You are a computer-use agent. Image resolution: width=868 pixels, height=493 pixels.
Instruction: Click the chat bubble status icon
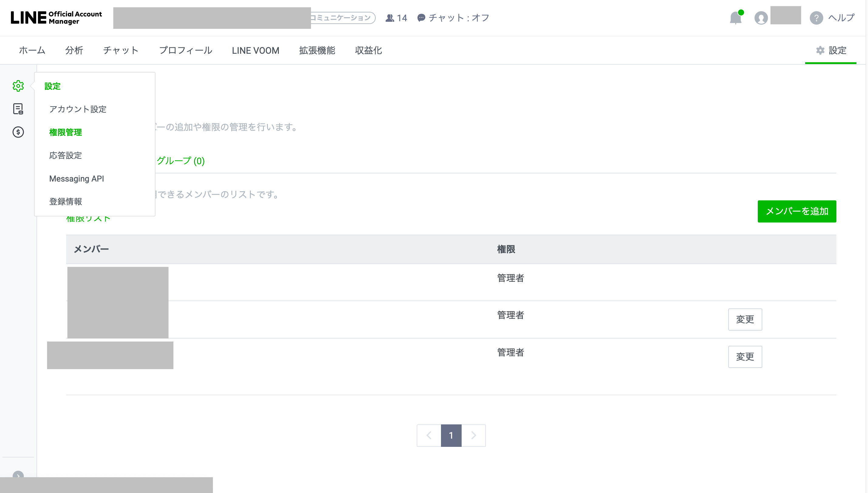421,18
